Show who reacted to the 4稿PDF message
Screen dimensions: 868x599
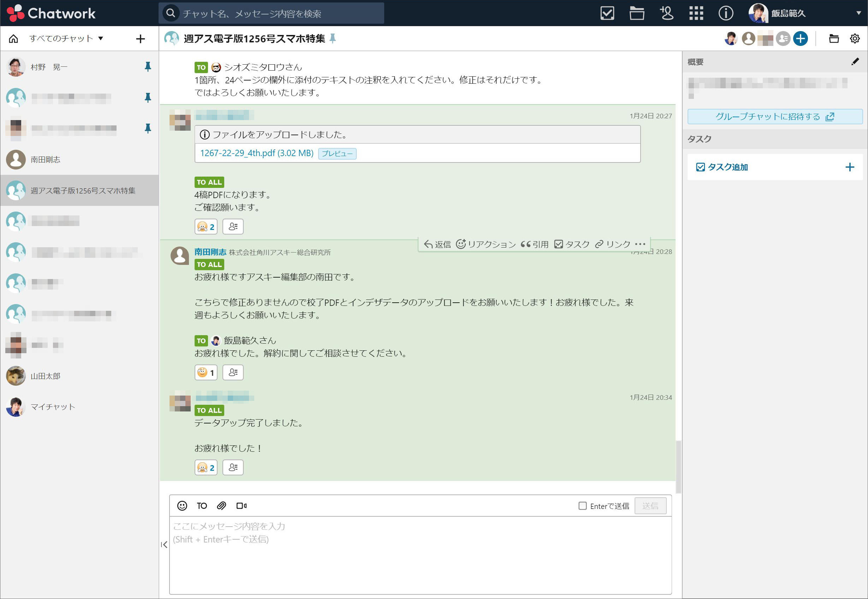click(x=233, y=227)
